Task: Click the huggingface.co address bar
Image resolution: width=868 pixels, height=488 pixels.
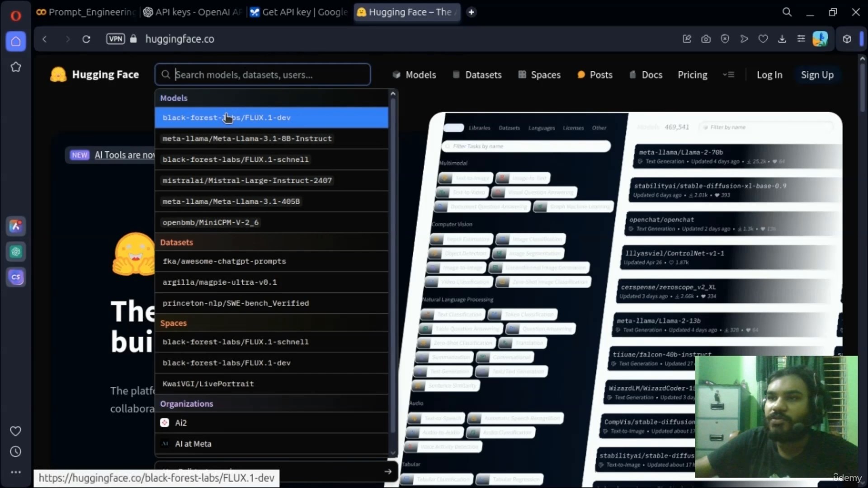Action: point(179,39)
